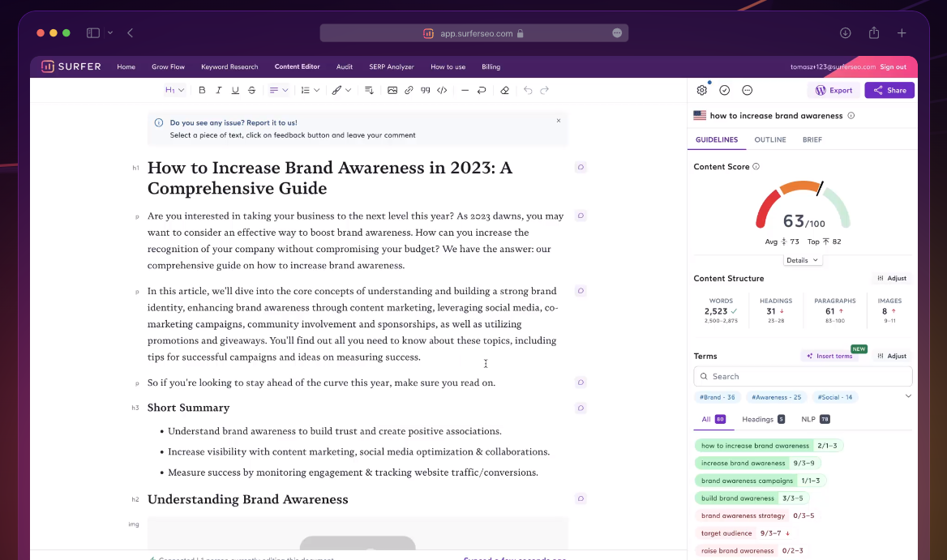Filter terms by #Awareness - 25 tag
Viewport: 947px width, 560px height.
click(776, 397)
